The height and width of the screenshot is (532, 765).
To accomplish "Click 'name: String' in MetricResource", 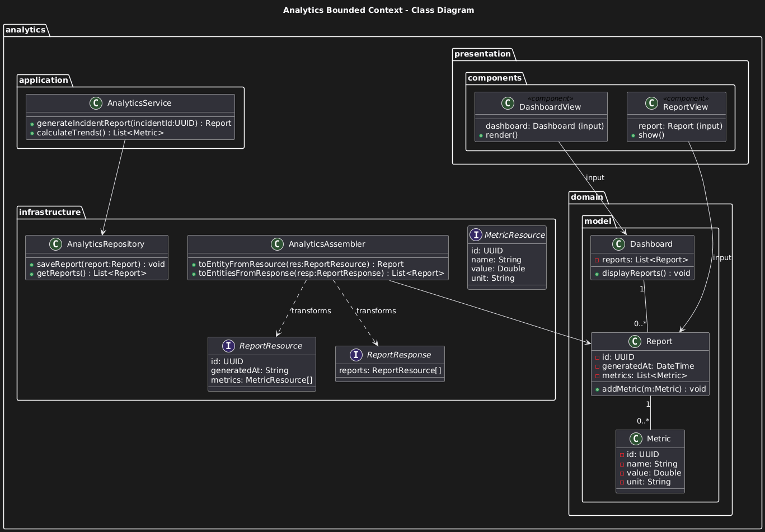I will click(x=496, y=260).
